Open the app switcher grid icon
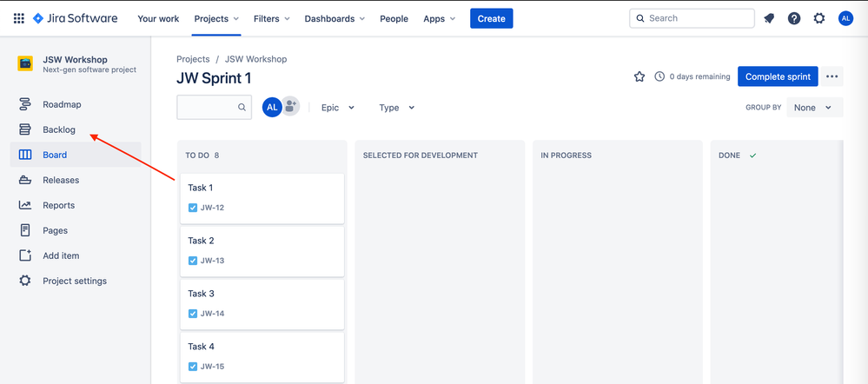The image size is (868, 384). (x=19, y=18)
